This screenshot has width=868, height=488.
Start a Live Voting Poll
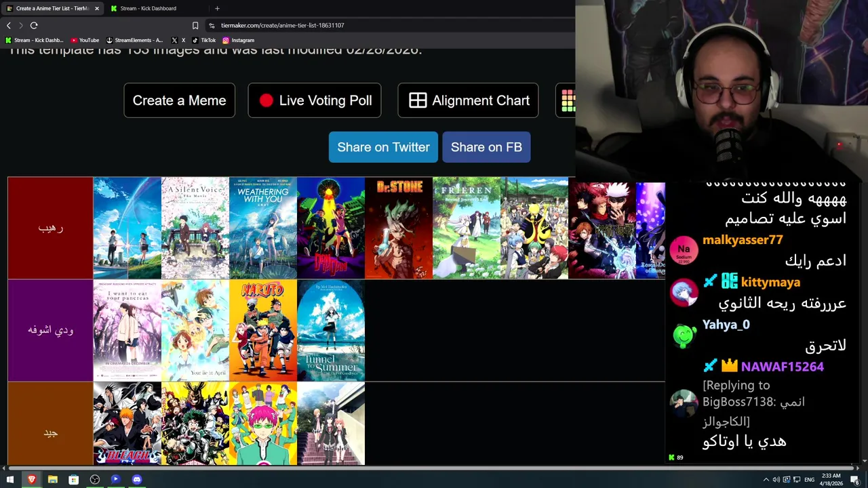click(x=315, y=100)
